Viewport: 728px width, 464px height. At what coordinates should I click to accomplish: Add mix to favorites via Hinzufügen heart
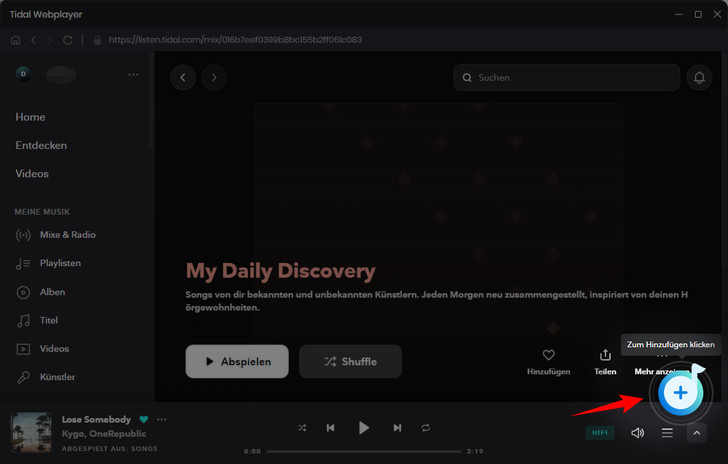[x=548, y=362]
